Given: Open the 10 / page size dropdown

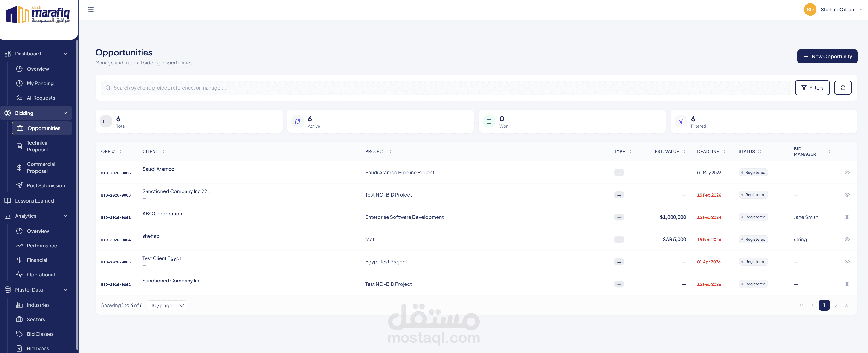Looking at the screenshot, I should click(x=167, y=305).
